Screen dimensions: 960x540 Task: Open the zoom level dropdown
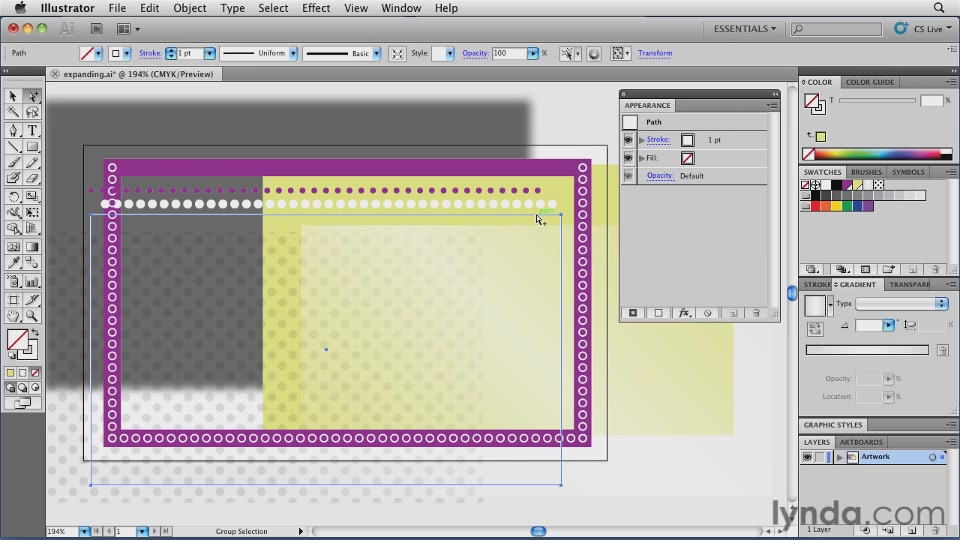[84, 531]
